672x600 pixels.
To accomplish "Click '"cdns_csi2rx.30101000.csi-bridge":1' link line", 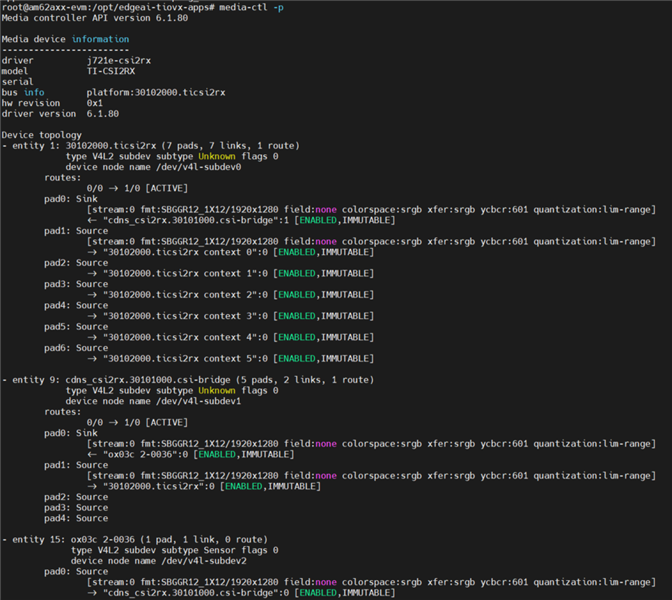I will point(241,220).
